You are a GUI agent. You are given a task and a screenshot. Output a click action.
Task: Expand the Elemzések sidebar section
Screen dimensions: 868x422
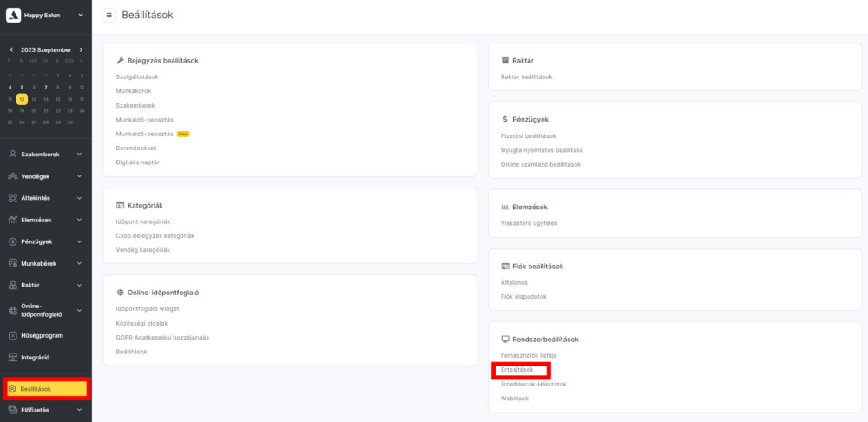coord(80,220)
